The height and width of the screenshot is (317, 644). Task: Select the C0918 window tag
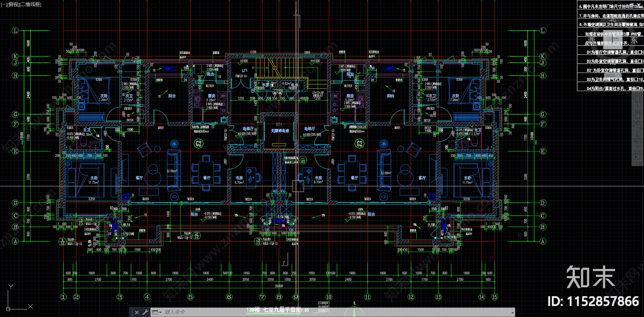(x=307, y=52)
